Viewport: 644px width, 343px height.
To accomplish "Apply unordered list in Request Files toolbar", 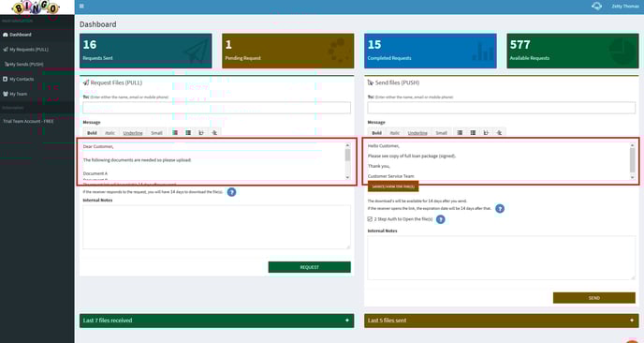I will coord(175,133).
